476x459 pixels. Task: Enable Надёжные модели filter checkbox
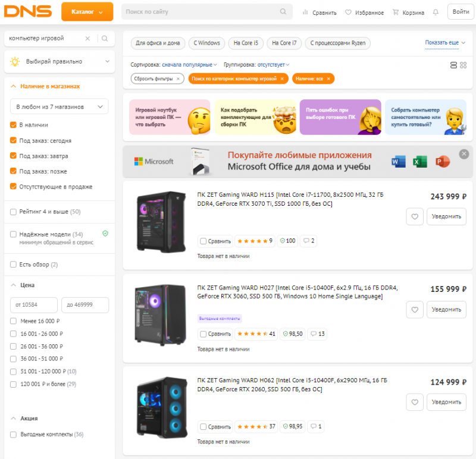13,234
